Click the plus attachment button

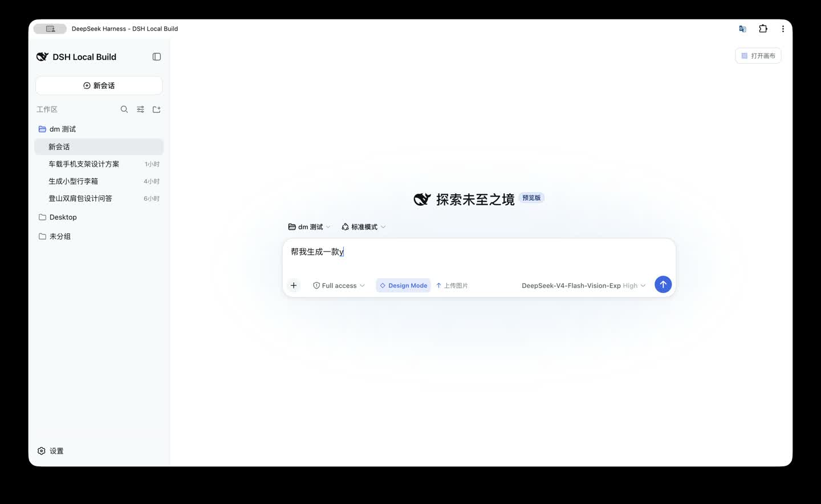[x=294, y=285]
